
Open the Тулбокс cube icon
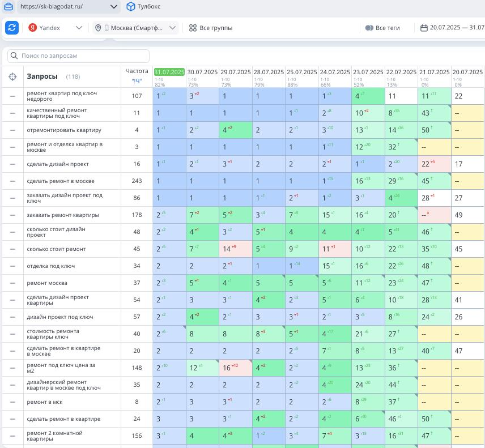(131, 7)
